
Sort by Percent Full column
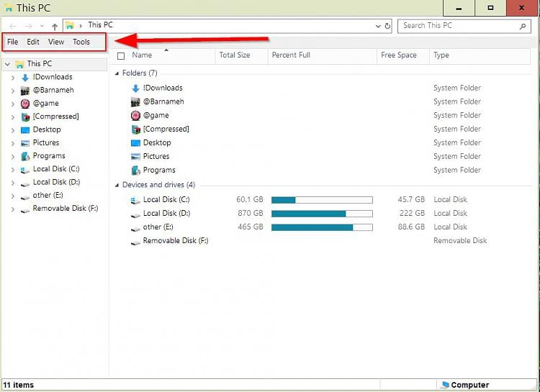[291, 55]
